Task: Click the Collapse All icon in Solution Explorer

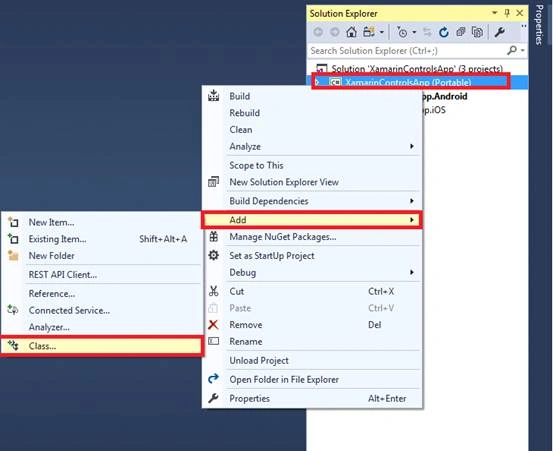Action: click(461, 32)
